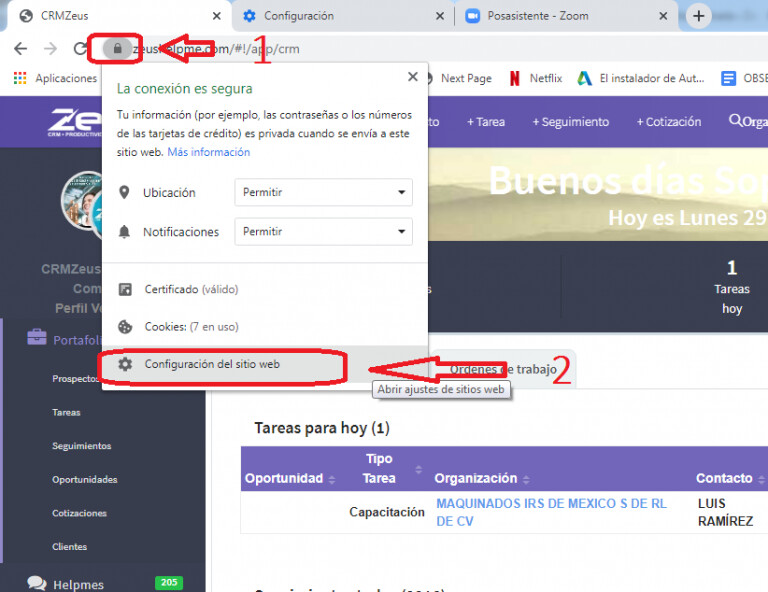
Task: Click + Seguimiento in top bar
Action: coord(571,122)
